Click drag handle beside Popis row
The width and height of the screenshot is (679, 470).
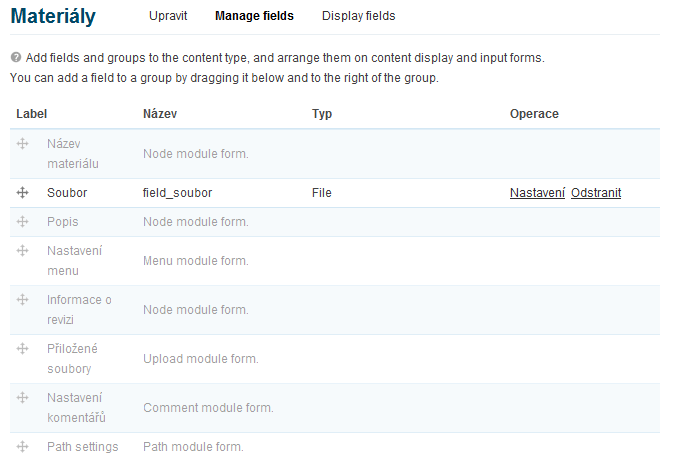pyautogui.click(x=22, y=221)
